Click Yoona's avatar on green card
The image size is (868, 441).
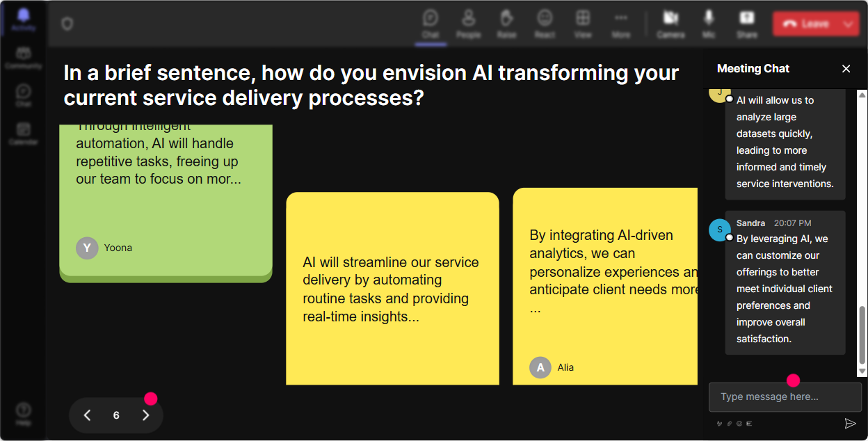tap(87, 248)
